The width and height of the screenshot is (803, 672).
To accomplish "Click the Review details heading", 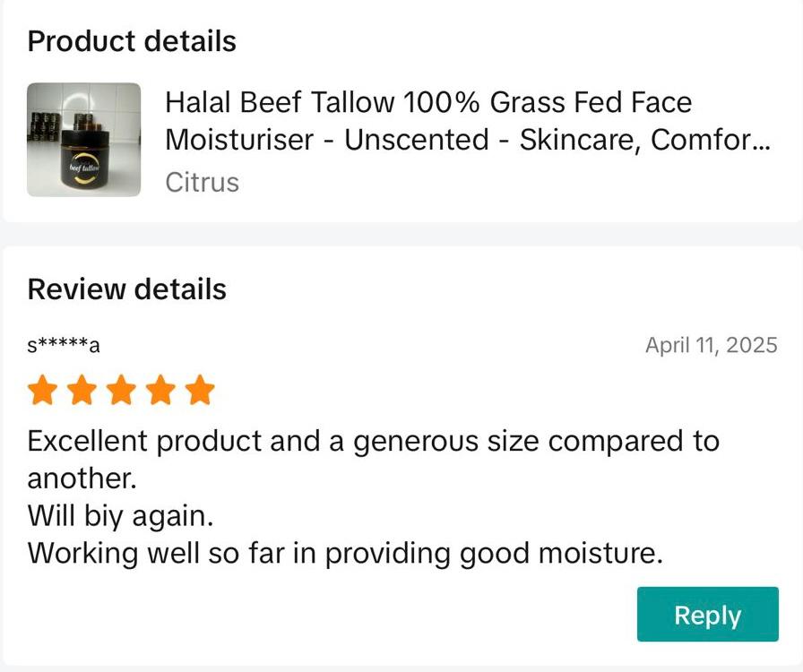I will point(126,289).
